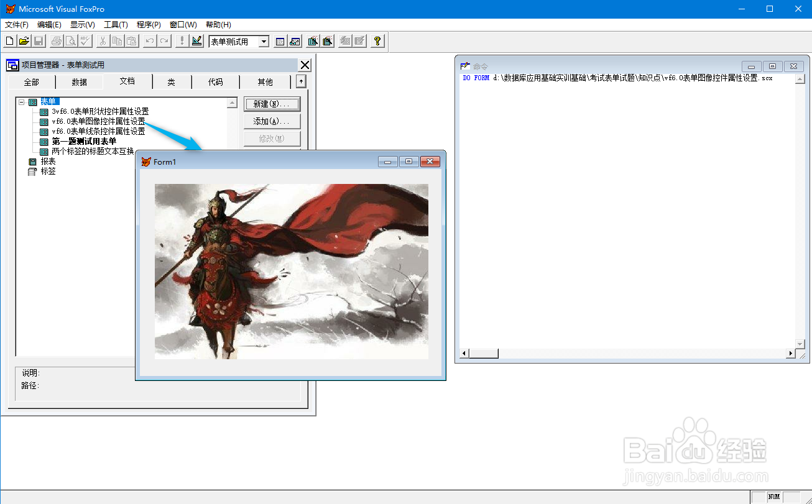Minimize the 命令 command window
This screenshot has width=812, height=504.
click(752, 66)
